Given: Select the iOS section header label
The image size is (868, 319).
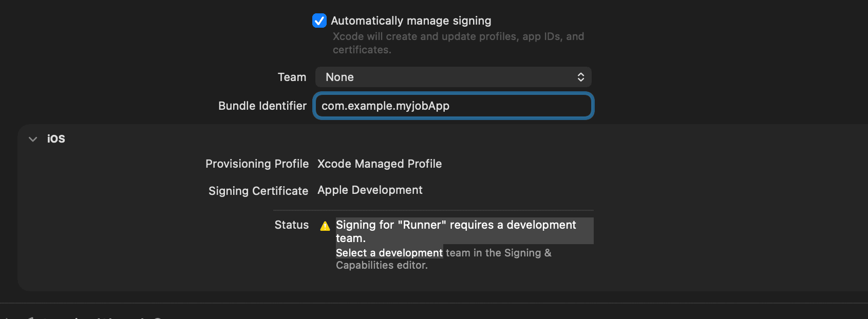Looking at the screenshot, I should click(x=56, y=139).
